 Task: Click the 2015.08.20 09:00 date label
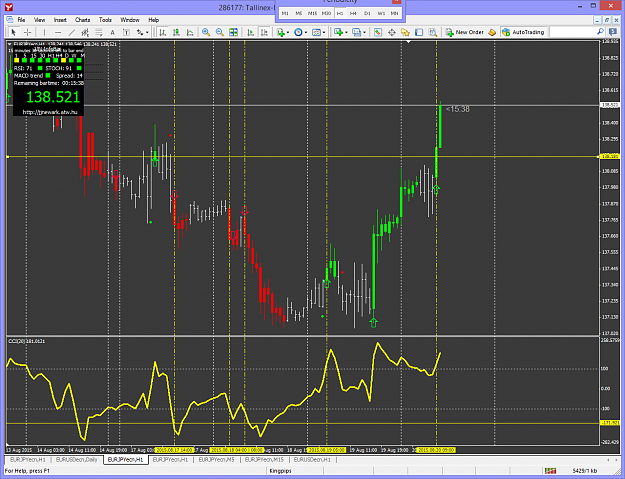[435, 450]
